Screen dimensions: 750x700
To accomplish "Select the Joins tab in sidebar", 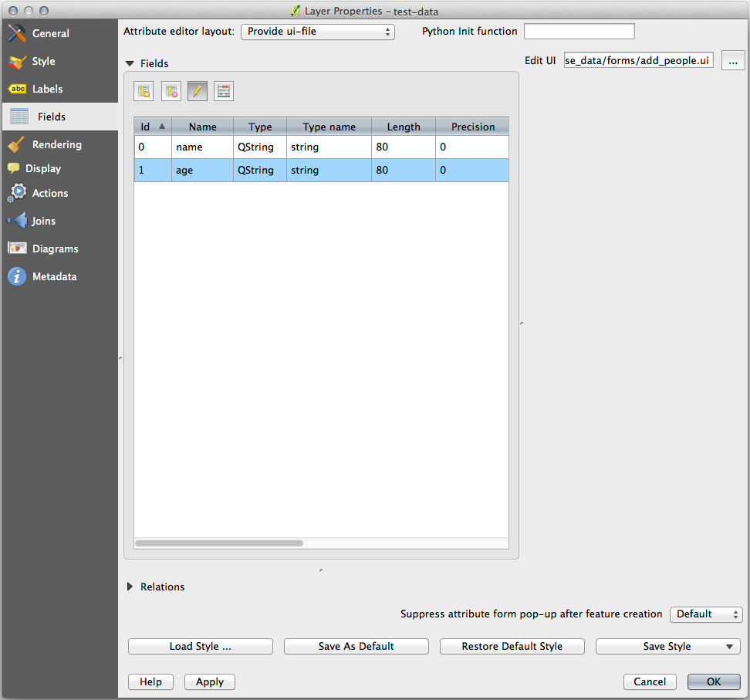I will point(43,221).
